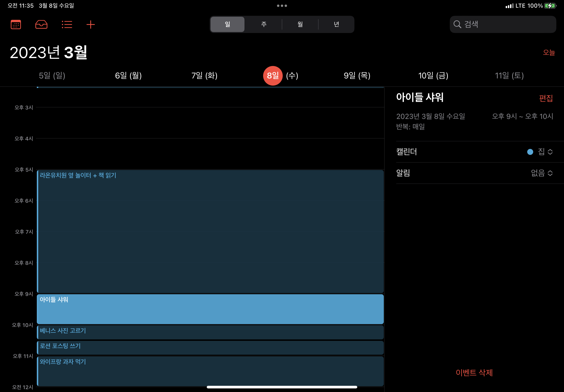Click 이벤트 삭제 delete event link

click(x=474, y=373)
